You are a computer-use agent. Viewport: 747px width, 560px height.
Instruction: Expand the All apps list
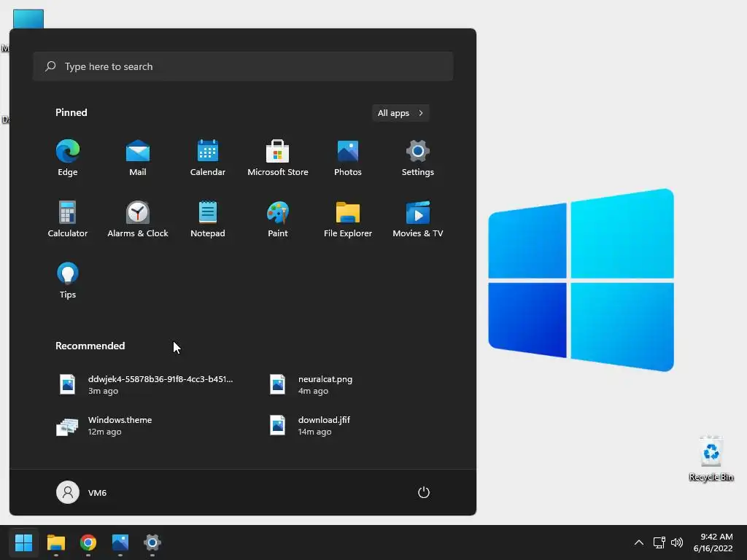(400, 113)
